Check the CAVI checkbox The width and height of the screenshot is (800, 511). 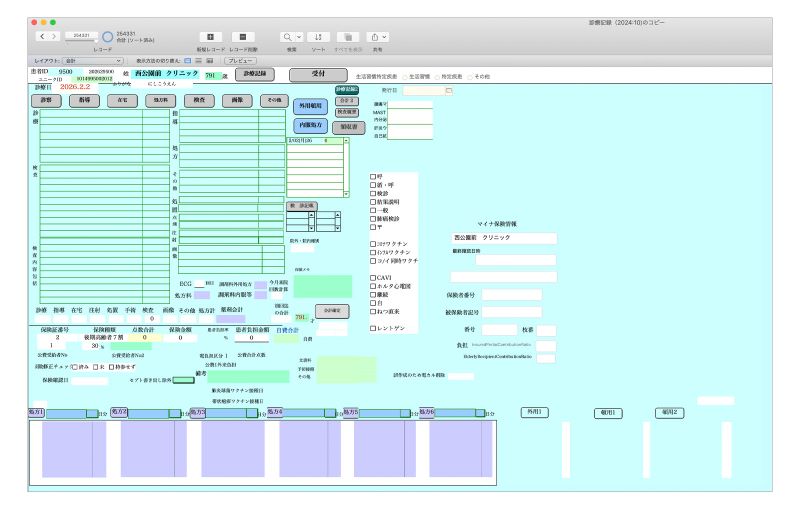click(x=373, y=277)
